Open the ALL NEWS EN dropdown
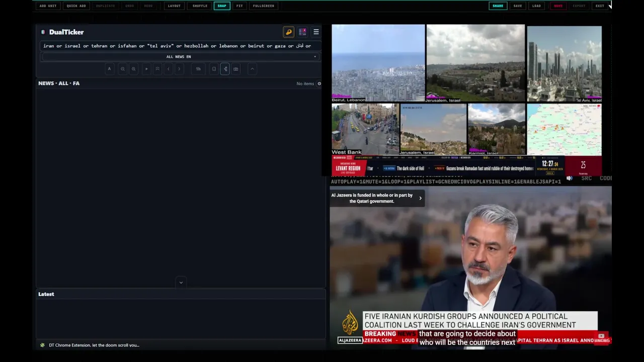 click(179, 57)
